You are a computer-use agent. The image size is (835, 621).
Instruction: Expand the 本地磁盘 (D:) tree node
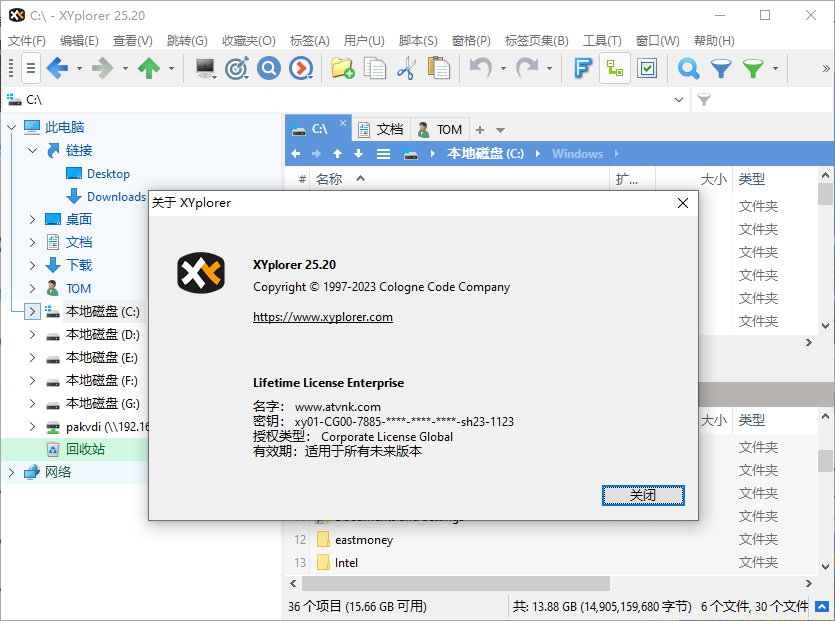pyautogui.click(x=32, y=334)
